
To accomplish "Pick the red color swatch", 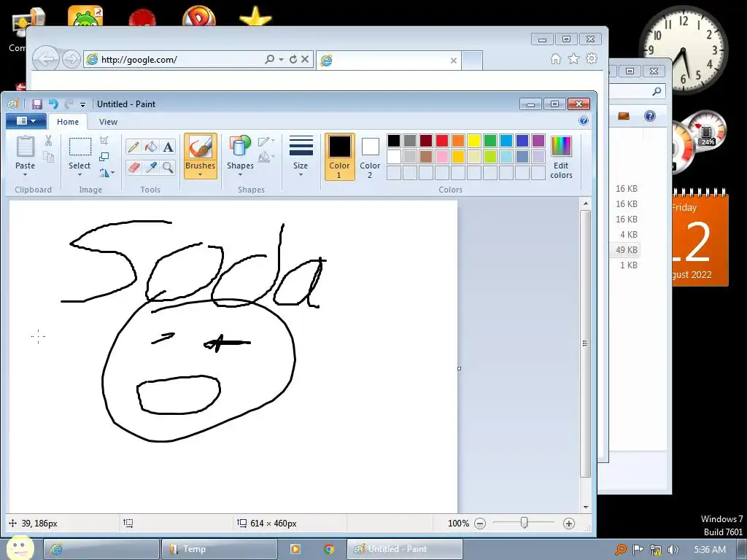I will pyautogui.click(x=441, y=141).
